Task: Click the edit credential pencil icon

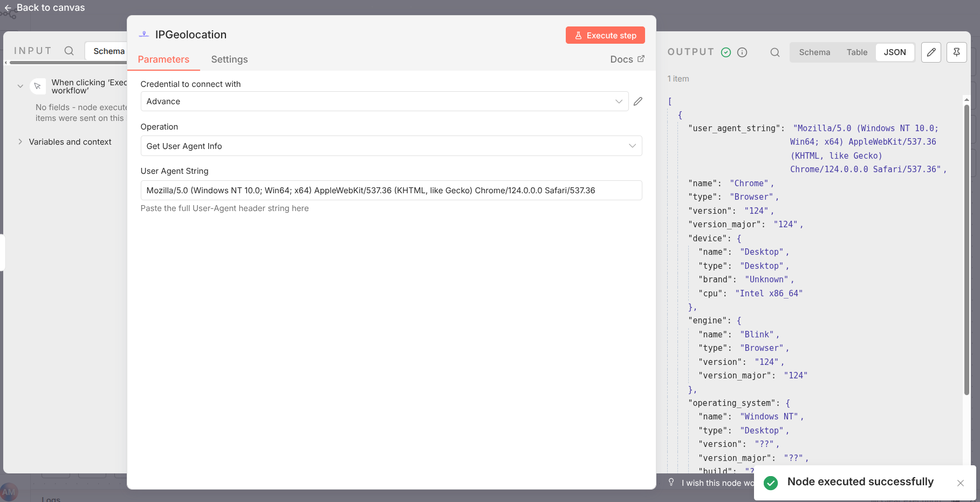Action: pos(638,101)
